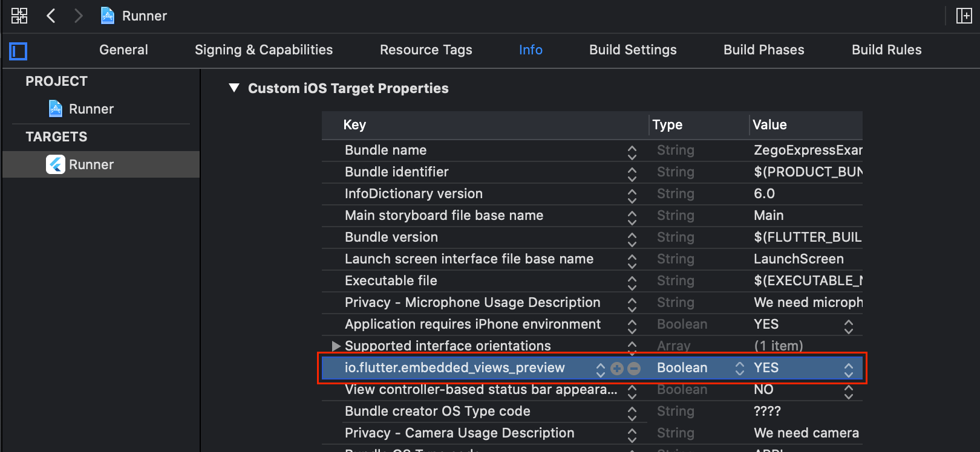
Task: Toggle the project and targets sidebar icon
Action: (19, 51)
